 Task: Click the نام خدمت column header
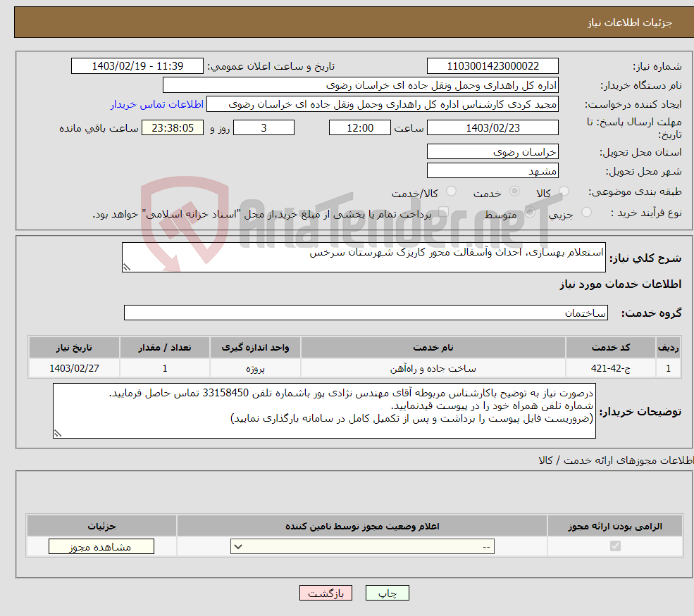(433, 348)
